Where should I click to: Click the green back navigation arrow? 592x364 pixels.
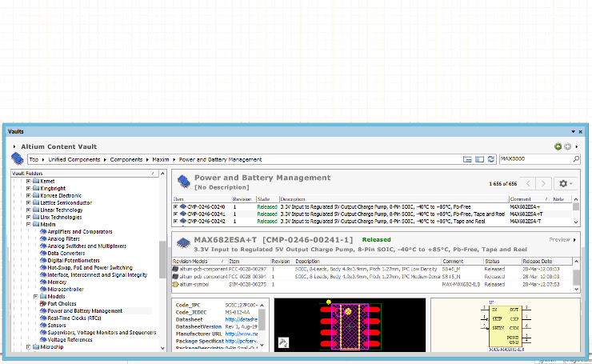(558, 146)
